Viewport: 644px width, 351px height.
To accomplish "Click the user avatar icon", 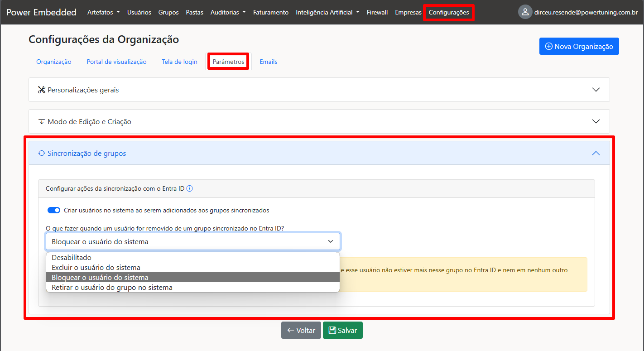I will (525, 12).
